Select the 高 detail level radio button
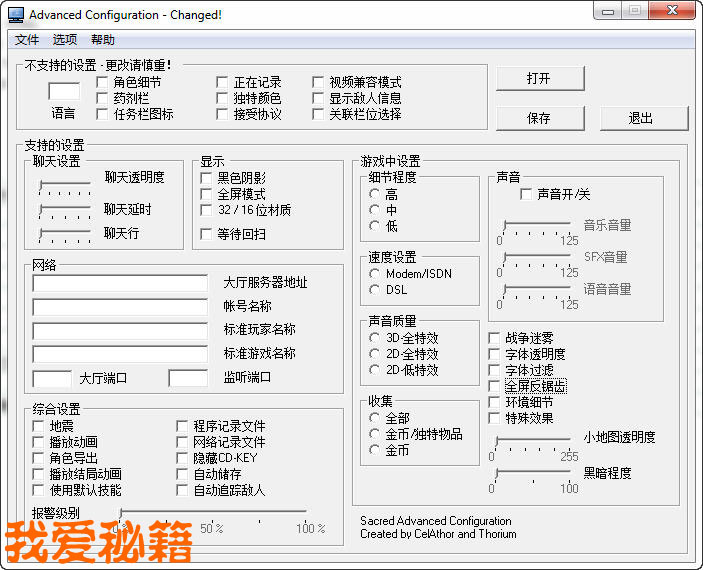 point(375,194)
